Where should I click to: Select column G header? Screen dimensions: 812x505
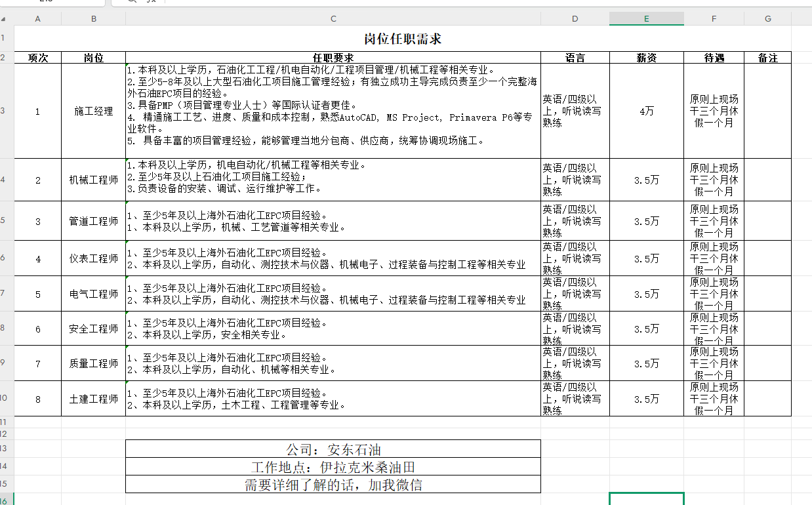pos(767,18)
